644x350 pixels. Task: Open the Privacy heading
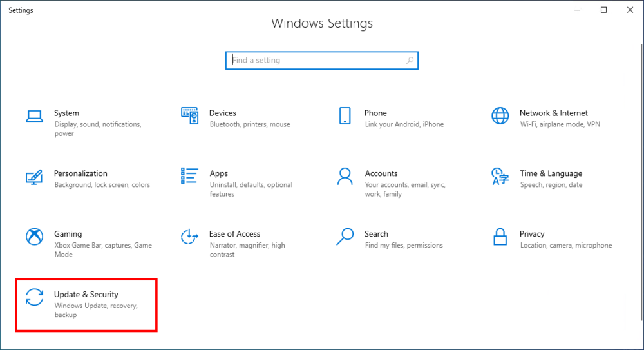coord(532,234)
